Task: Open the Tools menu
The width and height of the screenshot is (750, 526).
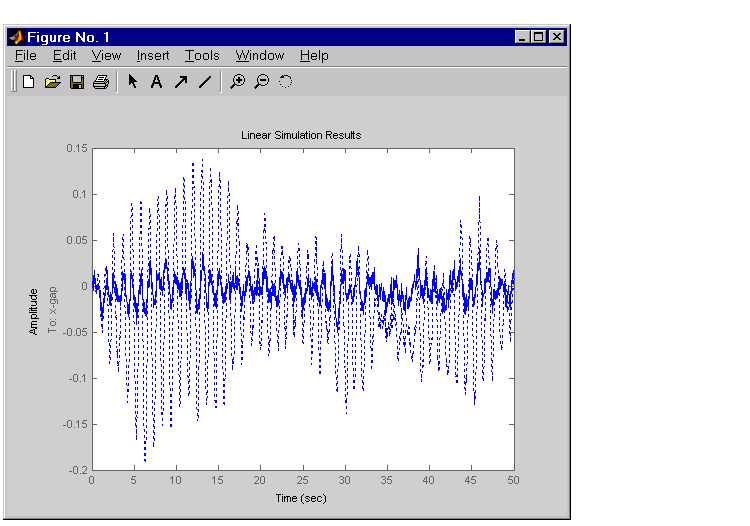Action: pos(202,56)
